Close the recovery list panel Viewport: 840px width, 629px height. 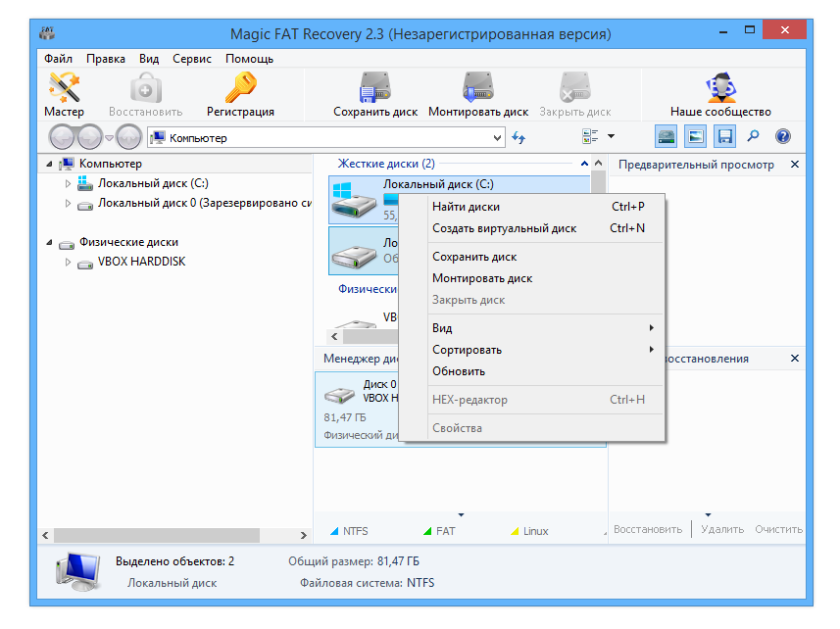pos(795,359)
